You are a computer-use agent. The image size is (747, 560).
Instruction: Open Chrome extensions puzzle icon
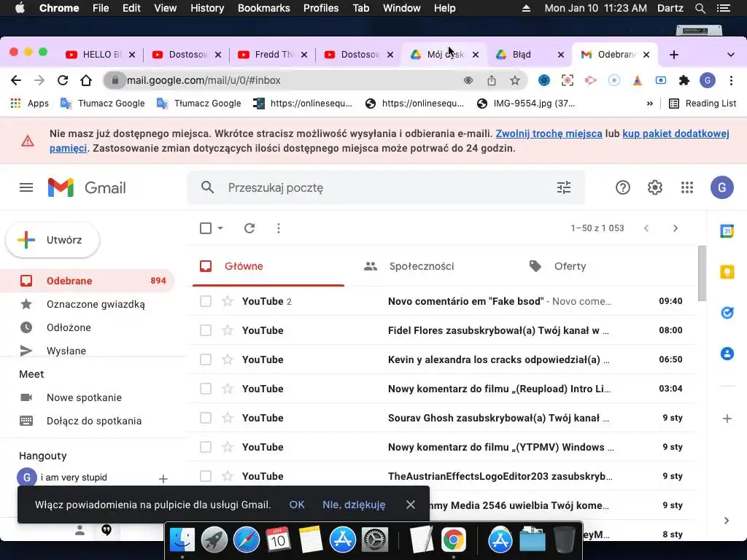coord(684,80)
